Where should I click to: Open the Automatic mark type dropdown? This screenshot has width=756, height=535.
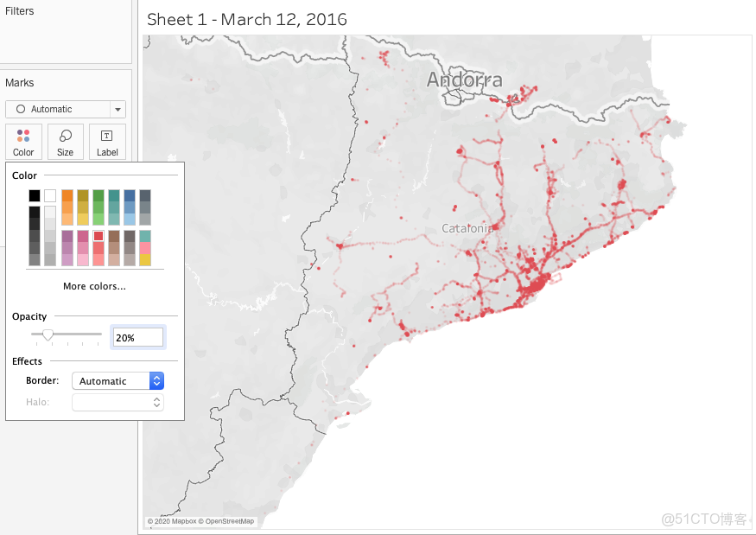coord(118,109)
